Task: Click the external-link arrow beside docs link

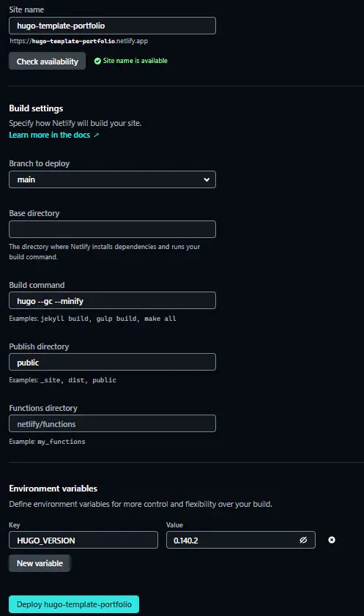Action: point(96,136)
